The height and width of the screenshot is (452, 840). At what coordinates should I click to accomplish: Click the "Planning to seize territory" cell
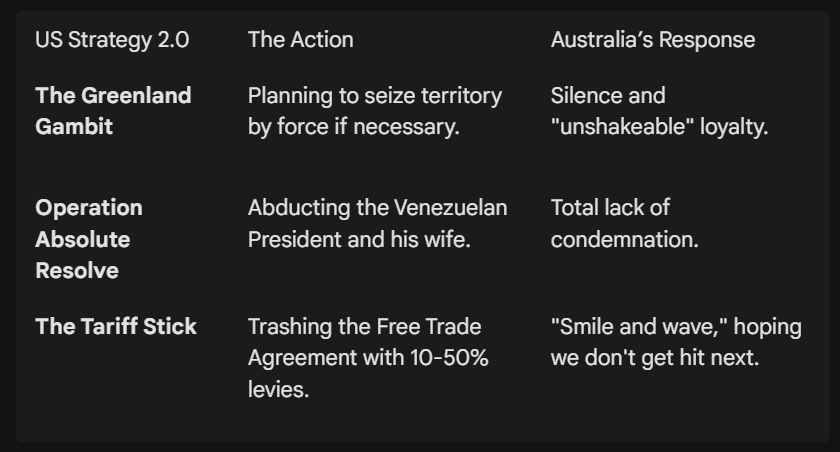(x=375, y=111)
